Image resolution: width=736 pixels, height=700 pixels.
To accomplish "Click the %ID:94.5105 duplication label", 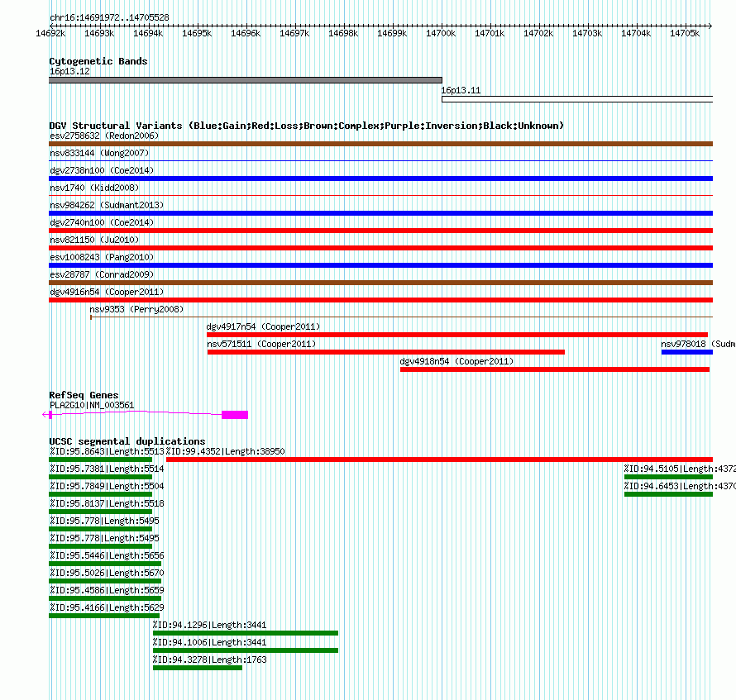I will [x=680, y=469].
